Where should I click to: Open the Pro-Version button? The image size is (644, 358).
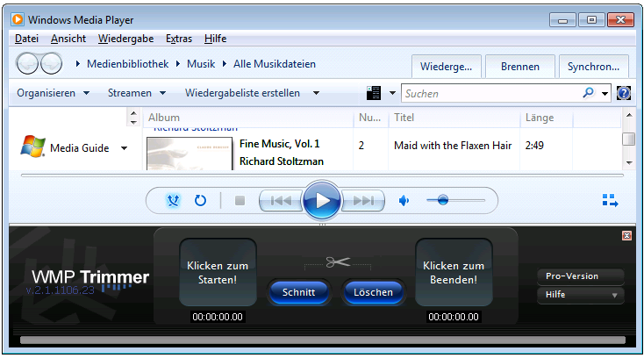(x=580, y=276)
